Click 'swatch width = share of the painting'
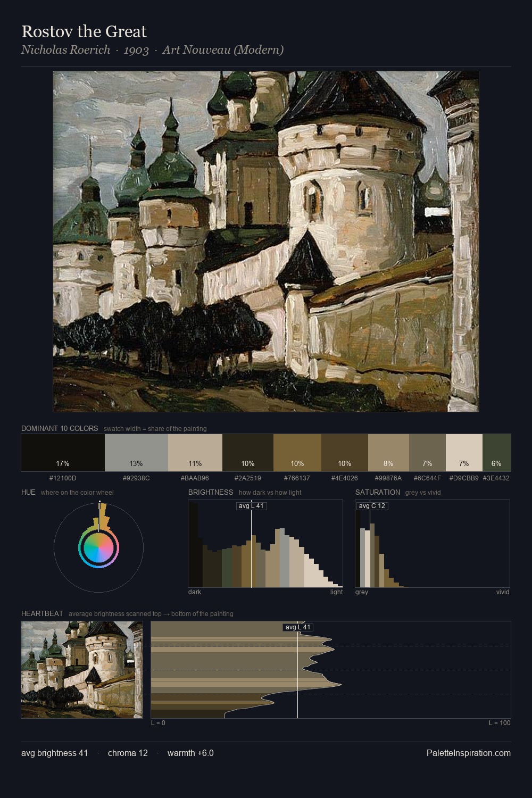The width and height of the screenshot is (532, 798). [x=155, y=428]
